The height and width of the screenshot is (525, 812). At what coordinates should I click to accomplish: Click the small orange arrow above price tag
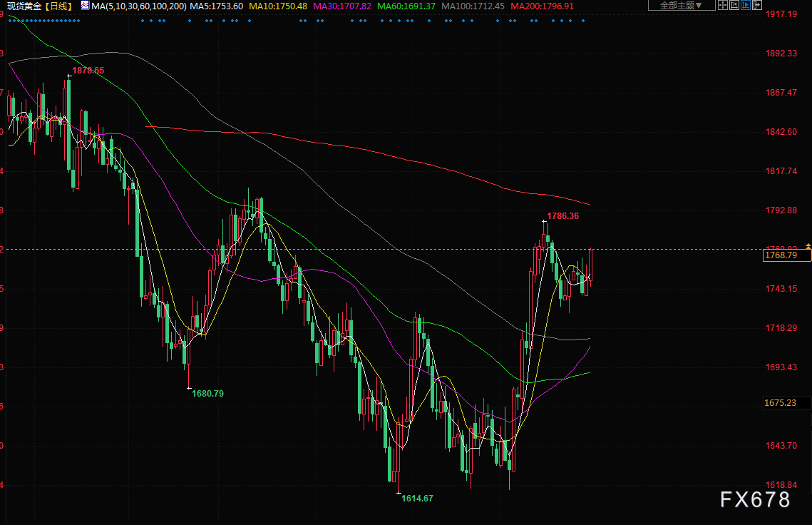tap(808, 245)
